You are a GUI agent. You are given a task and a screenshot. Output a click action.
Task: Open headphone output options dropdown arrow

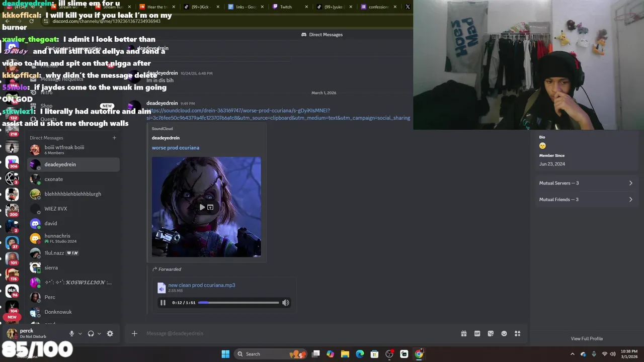tap(99, 333)
